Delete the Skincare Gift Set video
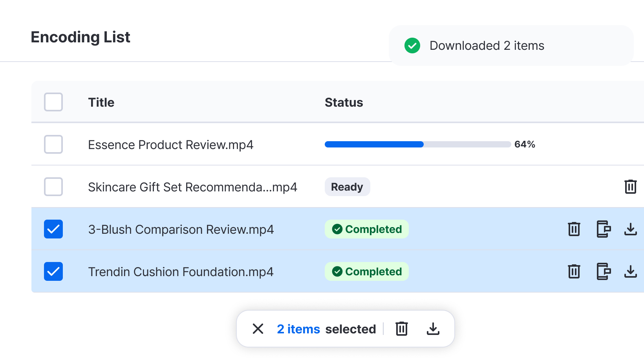Viewport: 644px width, 362px height. tap(630, 187)
